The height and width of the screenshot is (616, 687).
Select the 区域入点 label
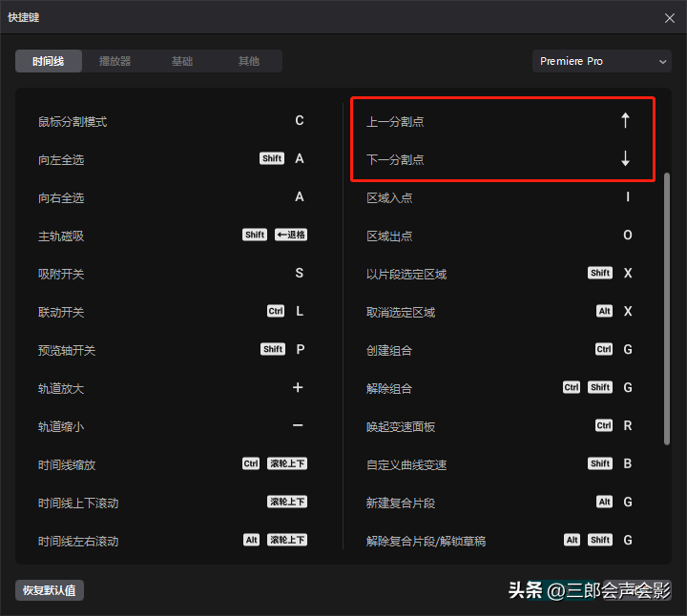click(389, 198)
